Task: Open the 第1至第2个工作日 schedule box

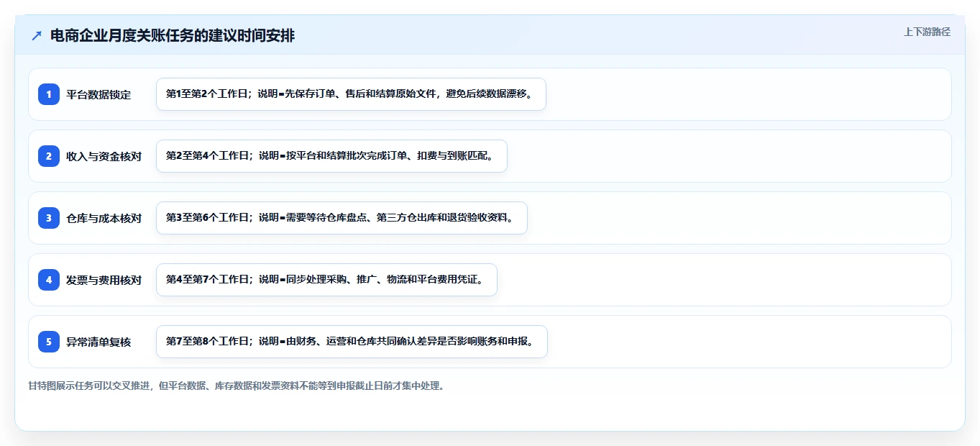Action: 351,94
